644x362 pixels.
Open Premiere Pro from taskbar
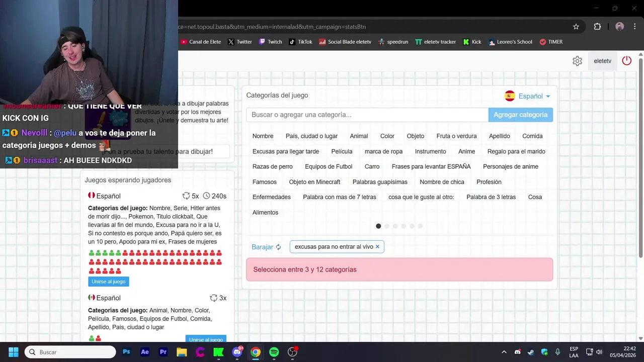pos(163,352)
